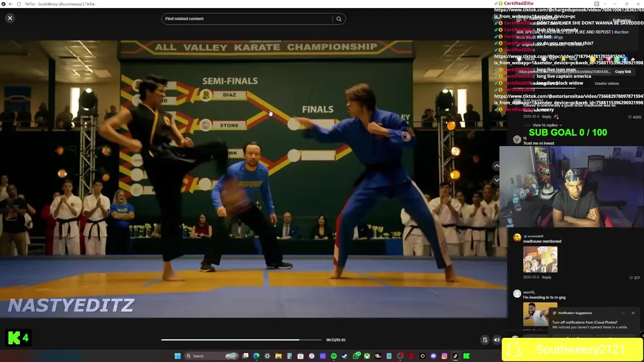Click the green Kick logo overlay
The height and width of the screenshot is (362, 644).
click(x=14, y=338)
